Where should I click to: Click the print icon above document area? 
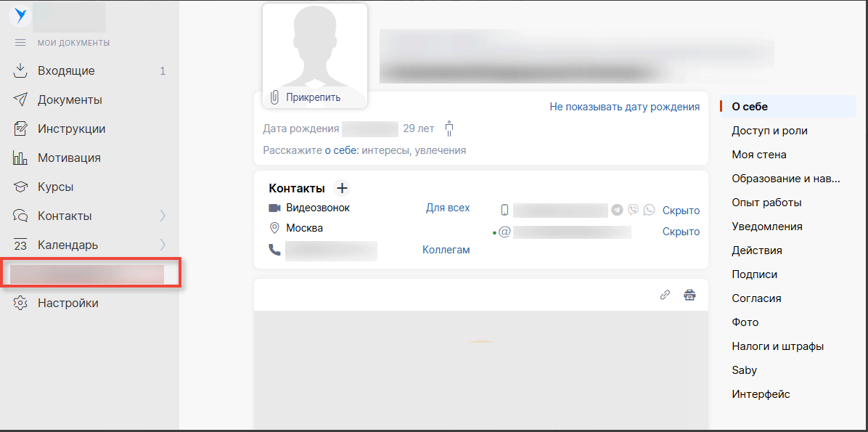click(x=689, y=295)
